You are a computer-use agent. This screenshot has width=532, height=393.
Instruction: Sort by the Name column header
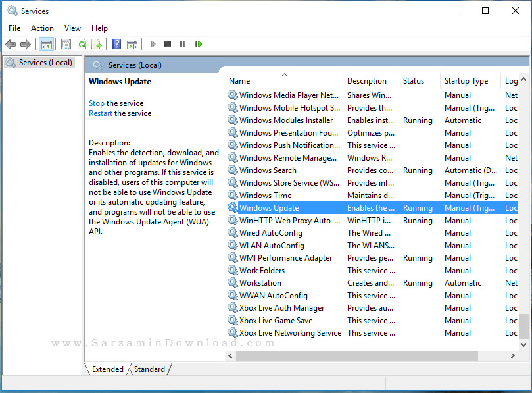pos(284,81)
